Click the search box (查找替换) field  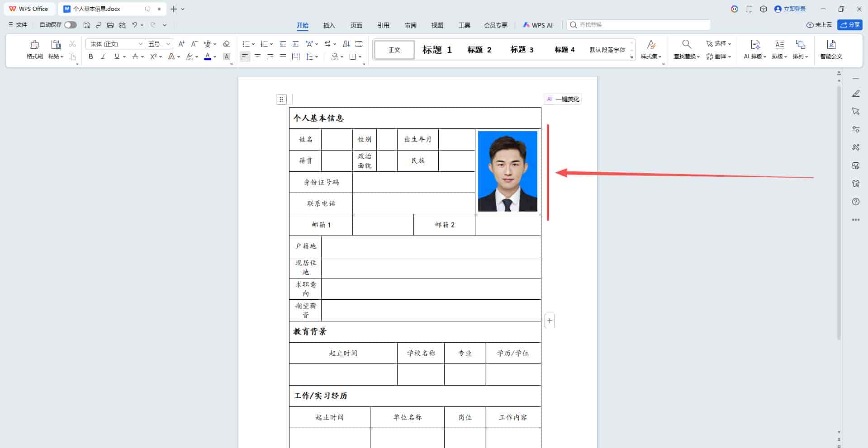pyautogui.click(x=638, y=25)
